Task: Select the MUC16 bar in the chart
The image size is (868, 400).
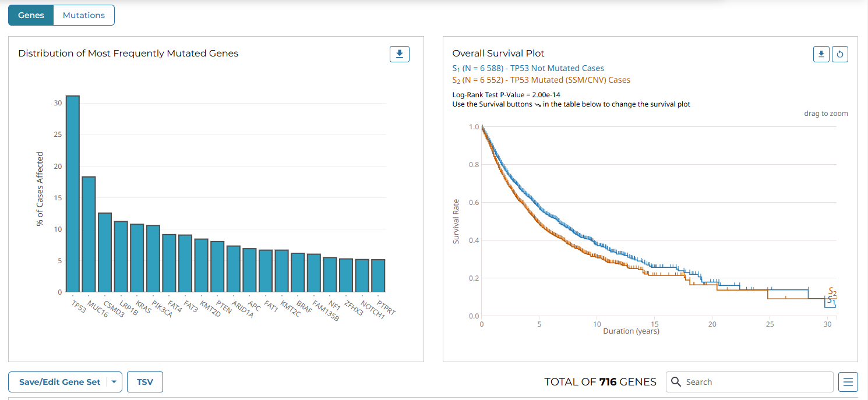Action: tap(89, 234)
